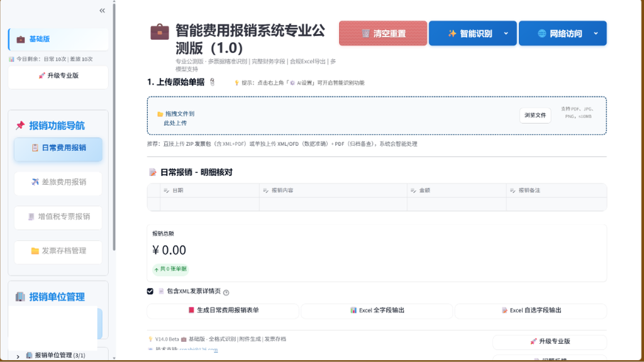Collapse the sidebar with the chevron arrows
The width and height of the screenshot is (644, 362).
pos(102,11)
